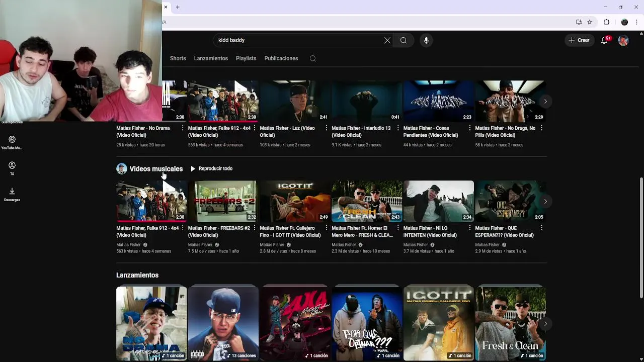
Task: Open options menu for I GOT IT video
Action: pos(326,228)
